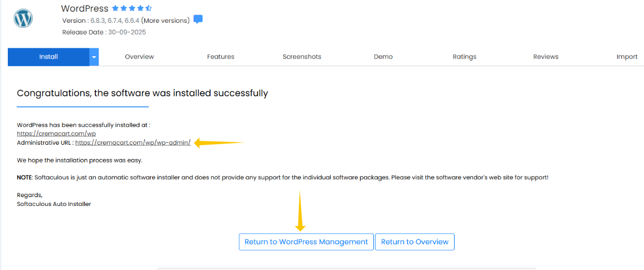644x270 pixels.
Task: Open the https://cremacart.com/wp link
Action: 56,134
